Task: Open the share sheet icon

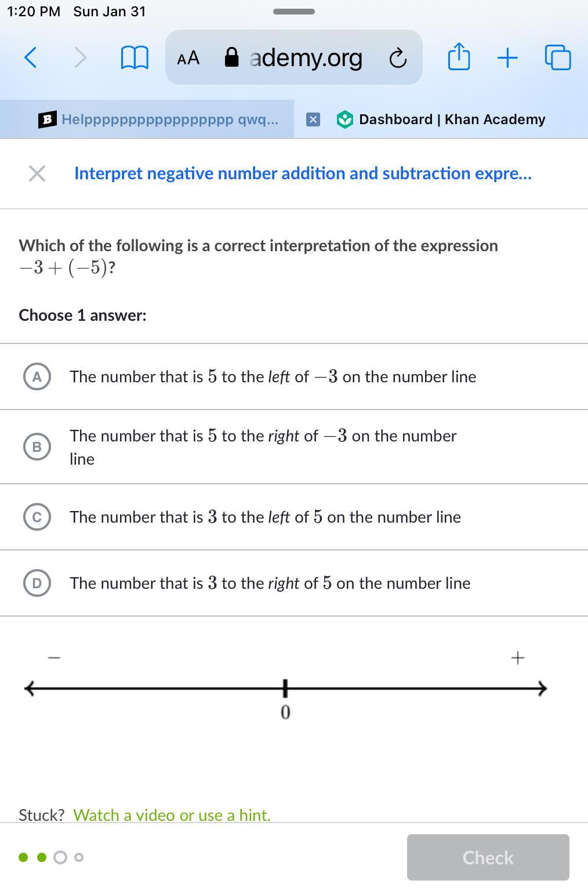Action: coord(459,57)
